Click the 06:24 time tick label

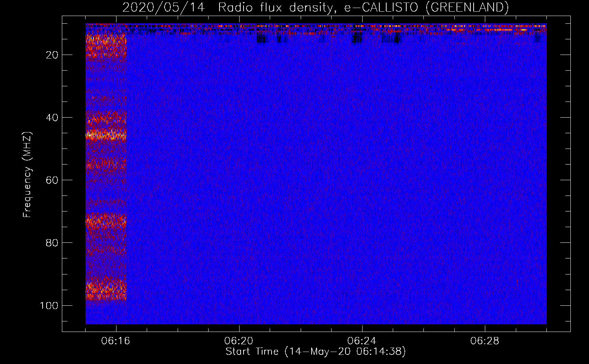point(362,341)
